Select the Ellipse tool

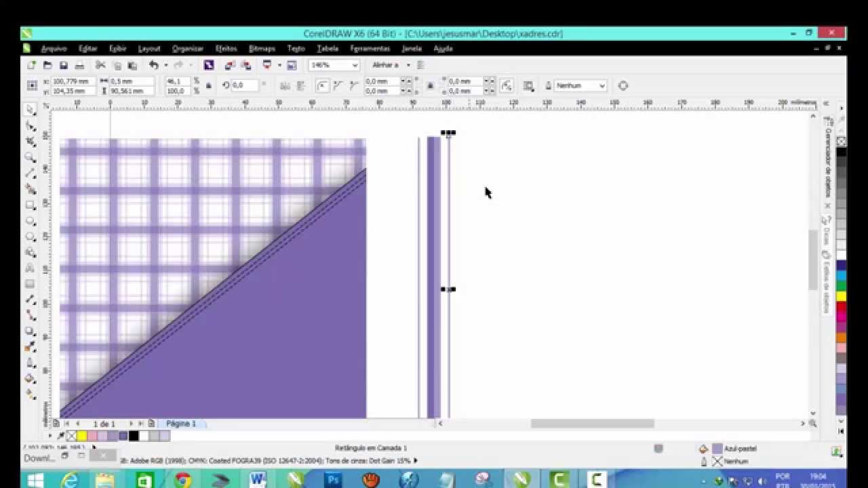click(31, 221)
